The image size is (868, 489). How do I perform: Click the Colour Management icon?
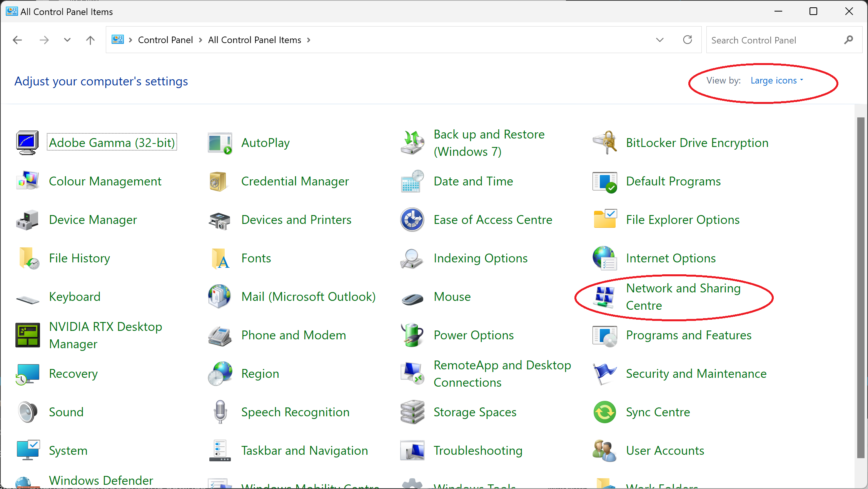pos(27,181)
